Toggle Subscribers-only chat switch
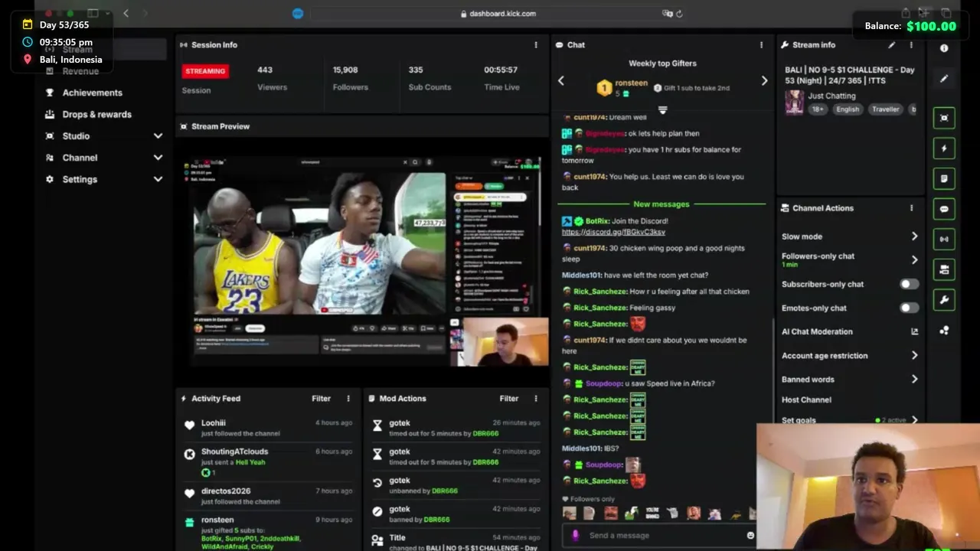 point(909,284)
